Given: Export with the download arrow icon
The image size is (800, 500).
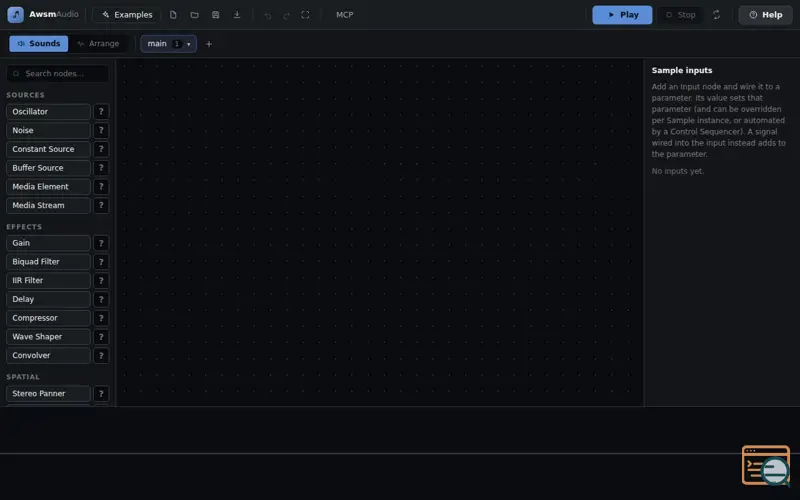Looking at the screenshot, I should 237,15.
